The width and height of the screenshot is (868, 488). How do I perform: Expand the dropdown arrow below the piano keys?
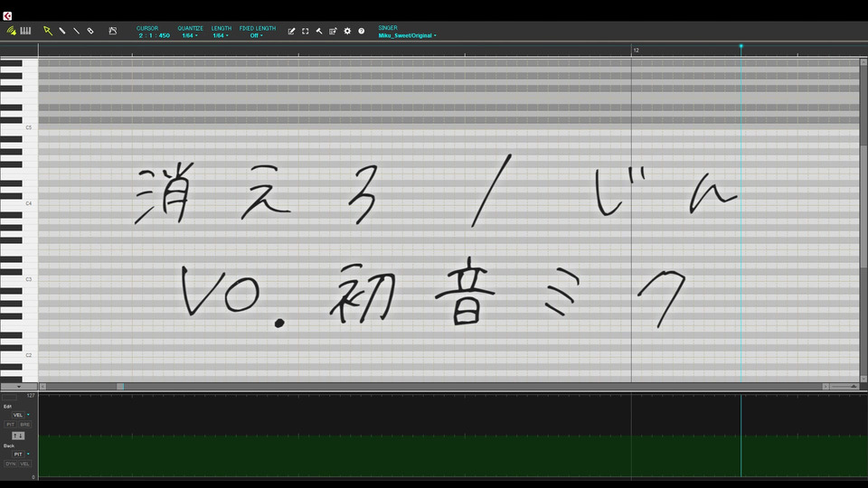[x=18, y=386]
